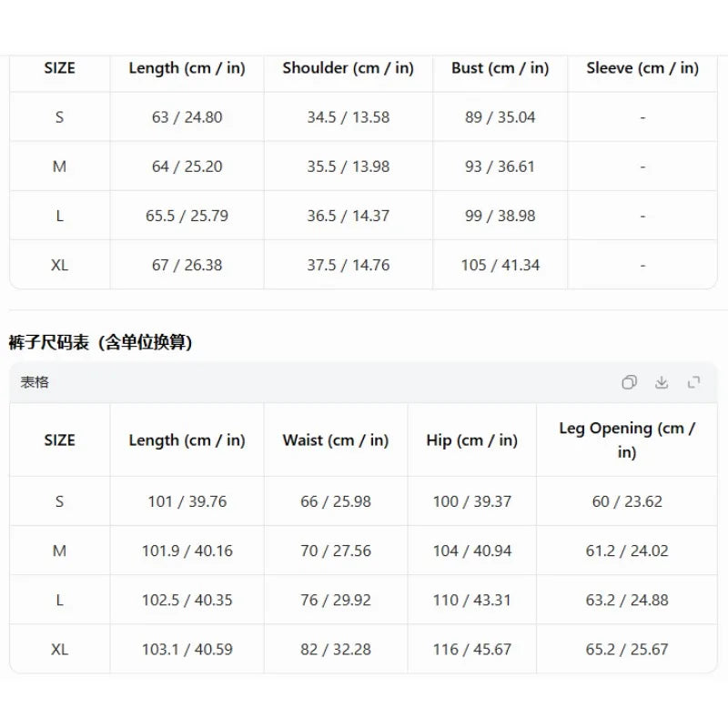Click the XL row in the pants table

[x=363, y=649]
